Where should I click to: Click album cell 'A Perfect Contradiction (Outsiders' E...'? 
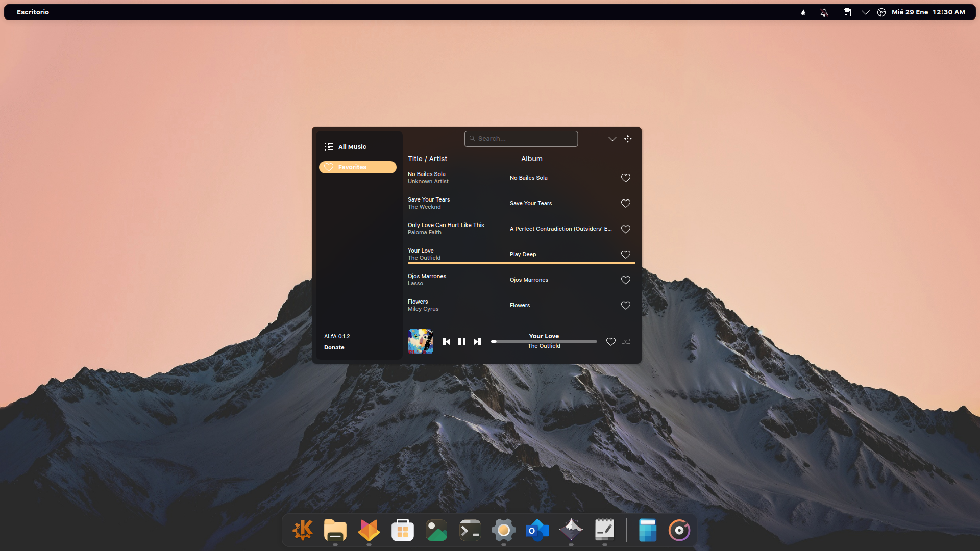[x=561, y=229]
